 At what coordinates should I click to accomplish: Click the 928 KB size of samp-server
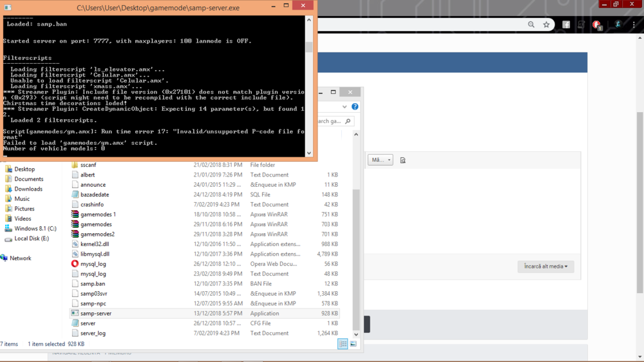[329, 313]
